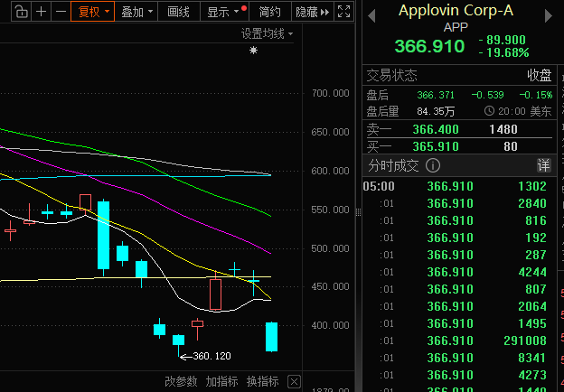This screenshot has width=564, height=392.
Task: Open the 复权 dropdown
Action: pyautogui.click(x=93, y=12)
